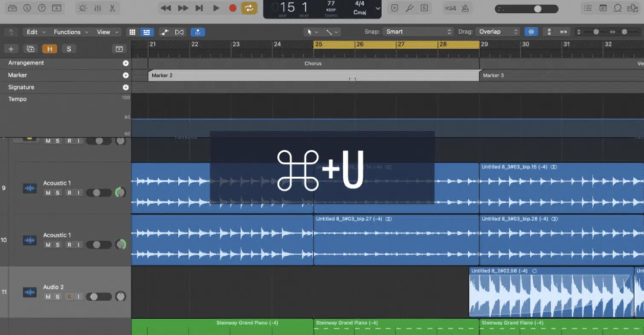Toggle the Toolbar display icon
This screenshot has width=644, height=335.
(56, 8)
